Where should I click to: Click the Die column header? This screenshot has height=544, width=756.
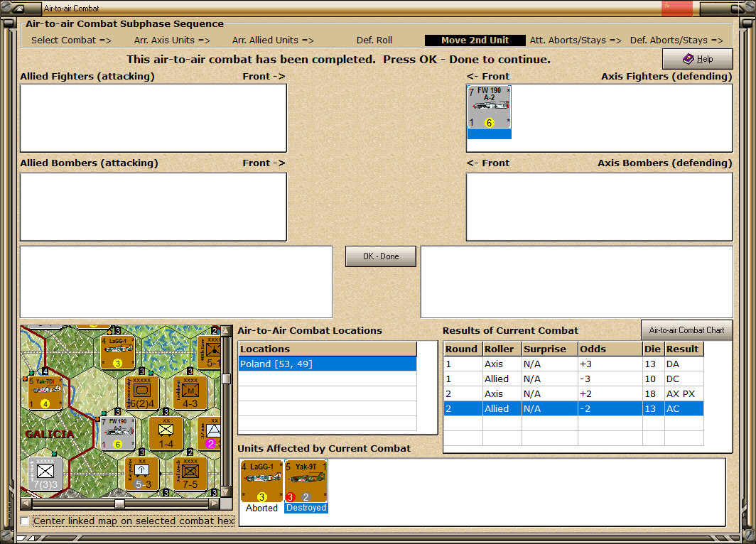(653, 349)
